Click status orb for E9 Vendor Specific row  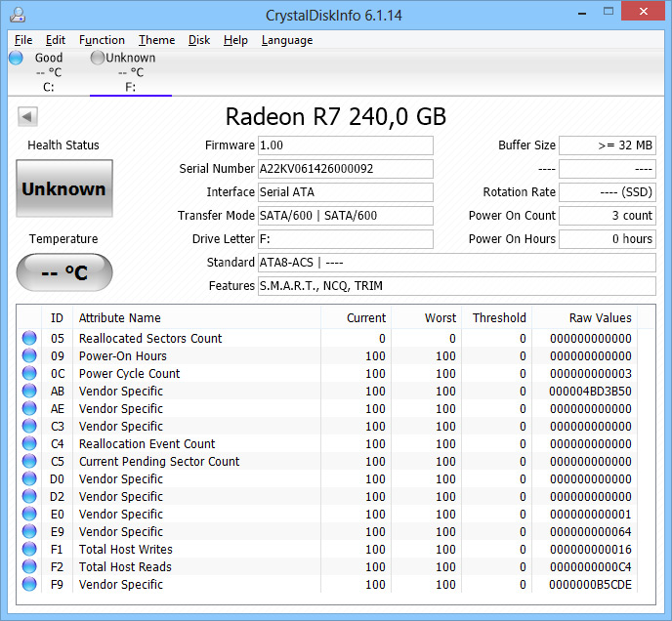(29, 531)
